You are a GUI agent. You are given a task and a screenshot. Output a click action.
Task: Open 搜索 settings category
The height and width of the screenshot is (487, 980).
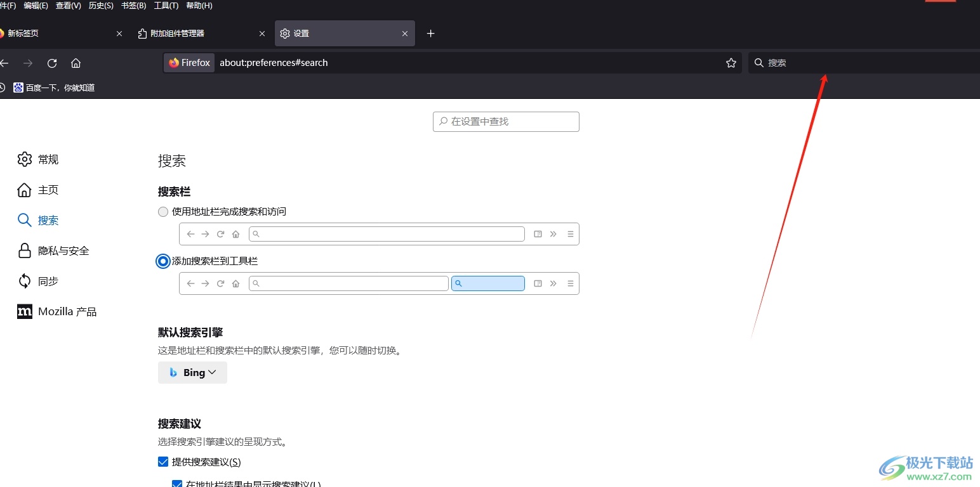pyautogui.click(x=38, y=220)
